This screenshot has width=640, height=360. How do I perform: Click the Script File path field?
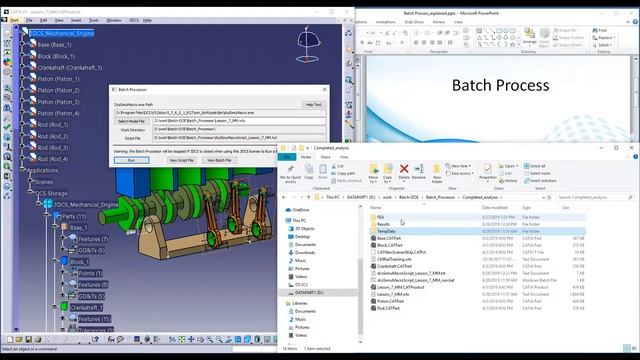tap(239, 138)
